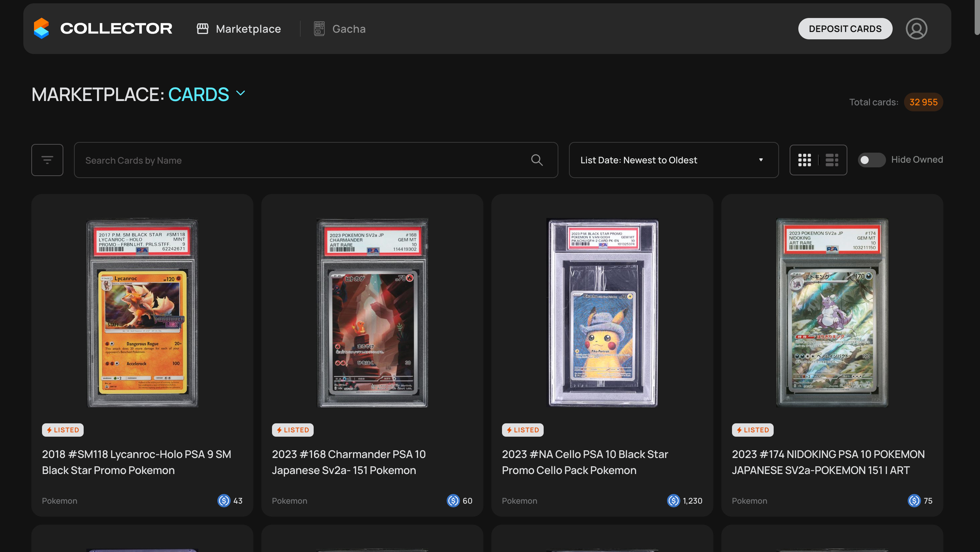The width and height of the screenshot is (980, 552).
Task: Click the filter options icon button
Action: tap(47, 160)
